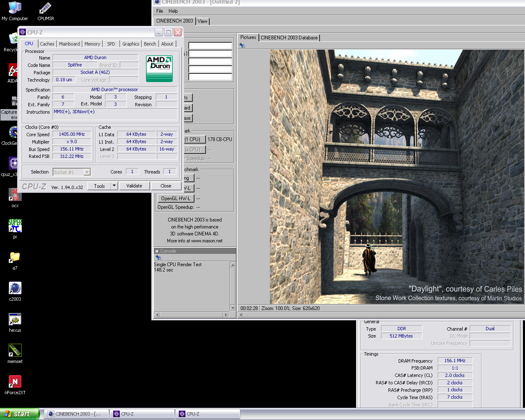This screenshot has height=420, width=525.
Task: Click the '2.0 clocks' CAS latency value
Action: click(455, 375)
